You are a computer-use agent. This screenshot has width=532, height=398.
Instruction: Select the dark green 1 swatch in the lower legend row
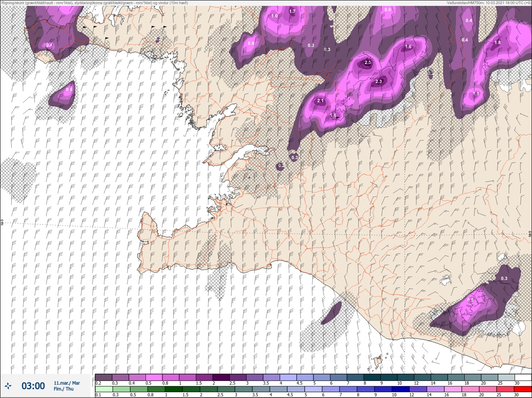(173, 389)
